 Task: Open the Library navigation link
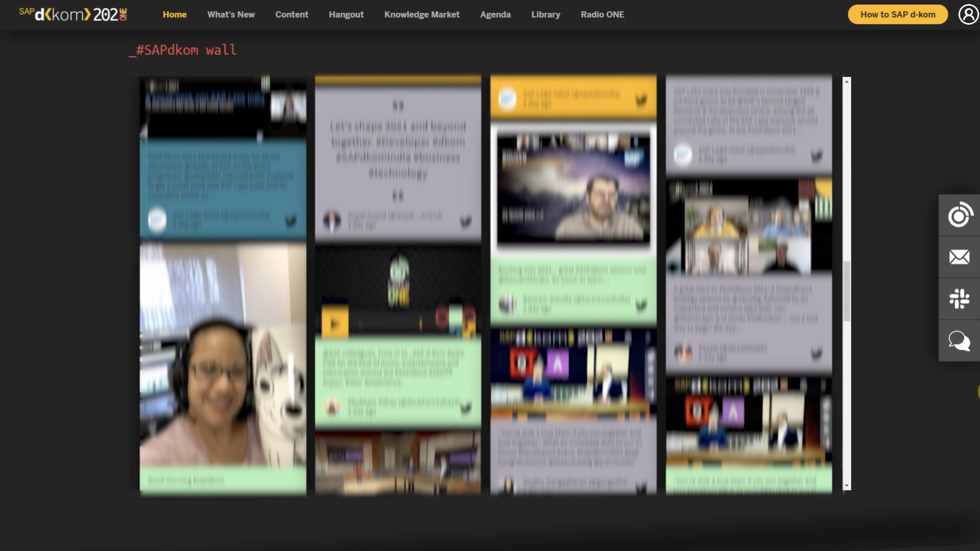[x=546, y=14]
